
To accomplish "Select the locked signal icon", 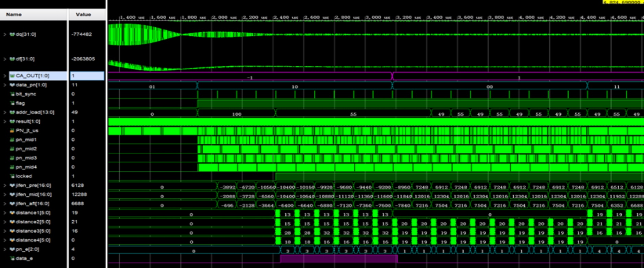I will (x=12, y=176).
